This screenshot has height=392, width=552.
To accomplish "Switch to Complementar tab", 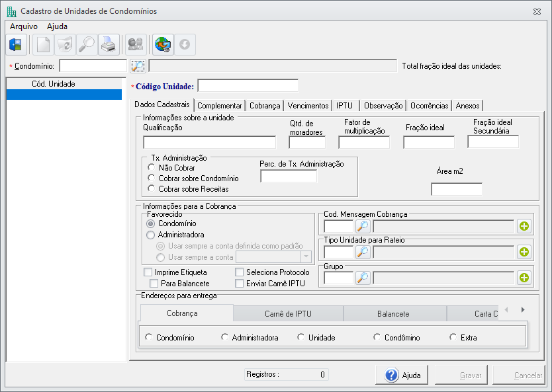I will (219, 106).
